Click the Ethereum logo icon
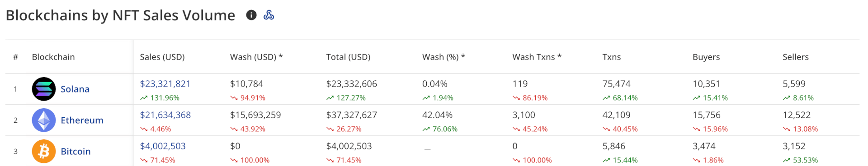Screen dimensions: 868x166 (x=44, y=120)
